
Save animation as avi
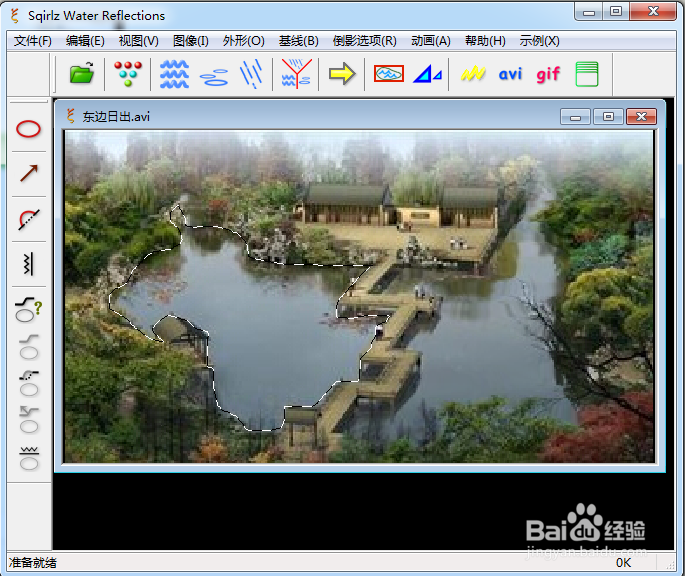tap(510, 74)
